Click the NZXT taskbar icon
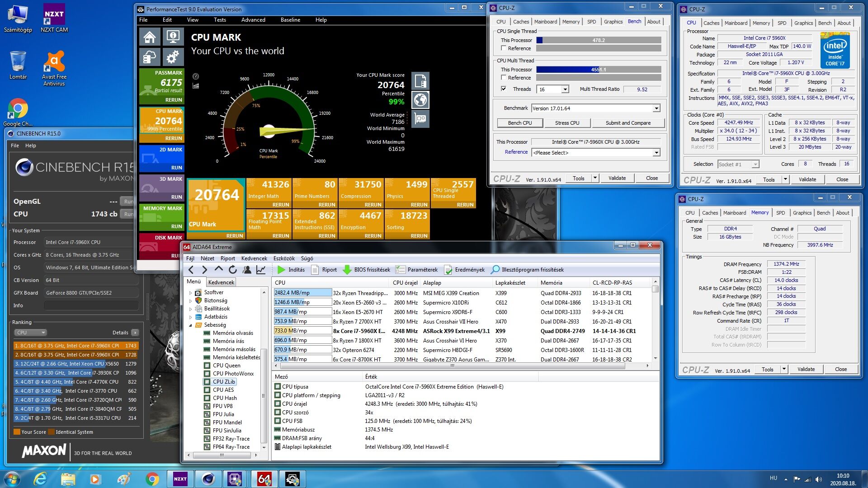 [180, 479]
